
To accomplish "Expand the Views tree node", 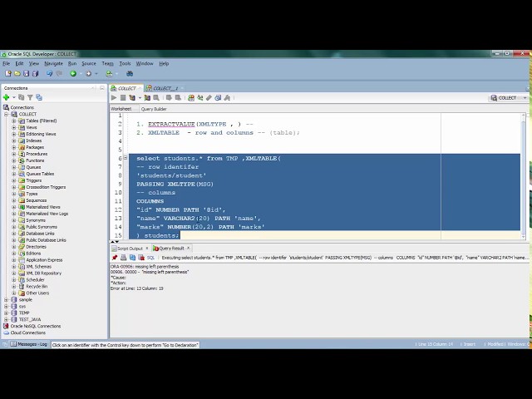I will 14,127.
